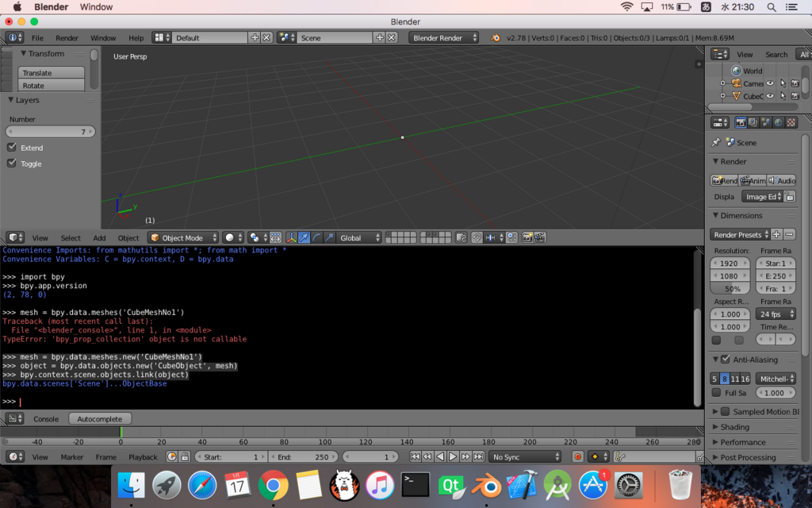Viewport: 812px width, 508px height.
Task: Hide CubeObject with its eye icon
Action: pos(771,96)
